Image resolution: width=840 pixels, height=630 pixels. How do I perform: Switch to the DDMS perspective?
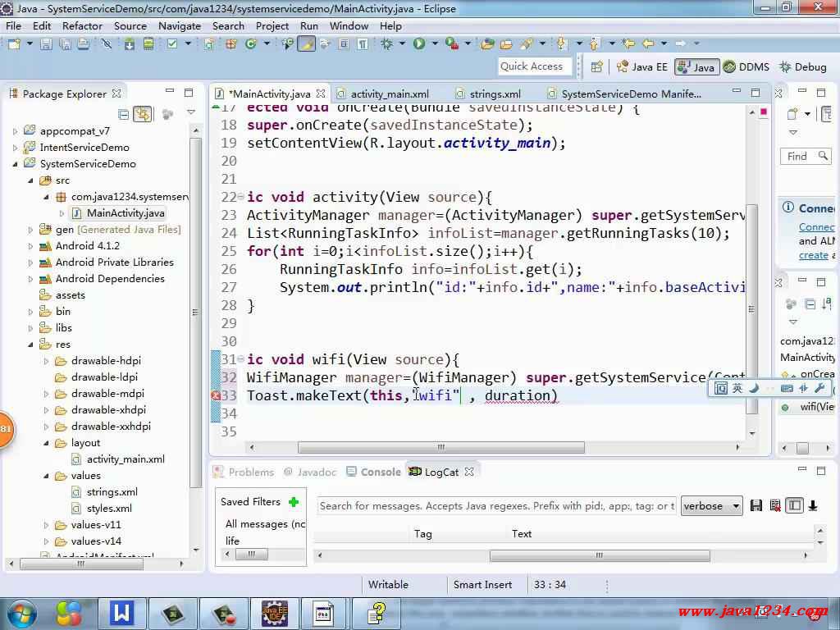pos(746,67)
